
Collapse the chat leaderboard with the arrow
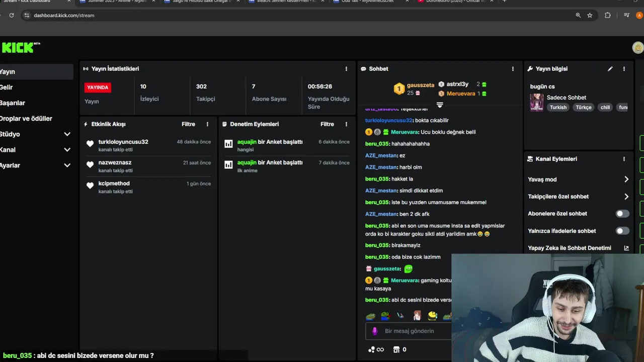[440, 105]
